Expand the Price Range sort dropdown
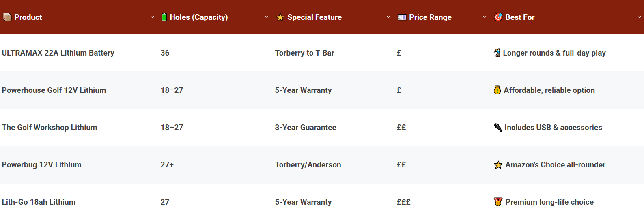Viewport: 644px width, 220px height. coord(485,17)
